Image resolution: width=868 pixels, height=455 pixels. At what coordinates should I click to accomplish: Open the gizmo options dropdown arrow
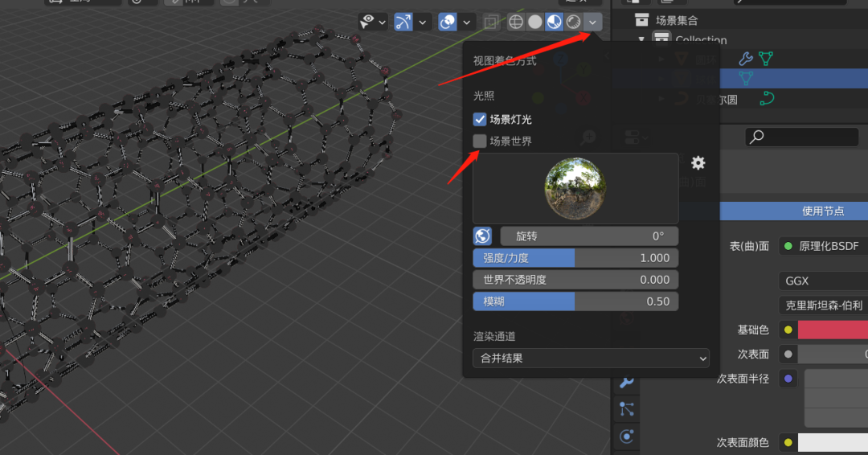point(423,23)
